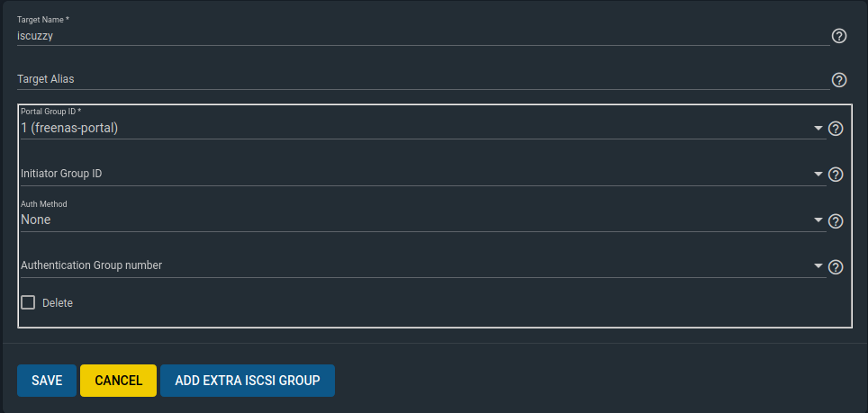Screen dimensions: 868x413
Task: Open help for Authentication Group number
Action: [836, 266]
